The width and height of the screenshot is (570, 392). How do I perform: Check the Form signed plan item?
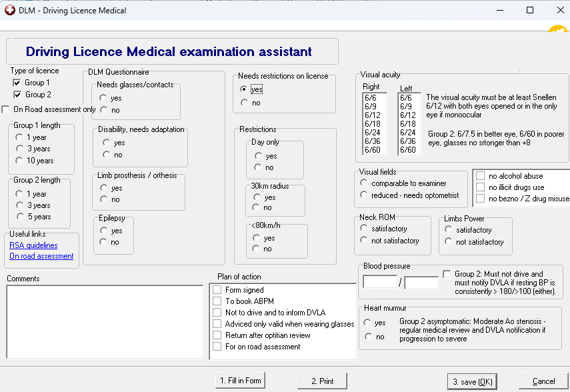pyautogui.click(x=217, y=290)
